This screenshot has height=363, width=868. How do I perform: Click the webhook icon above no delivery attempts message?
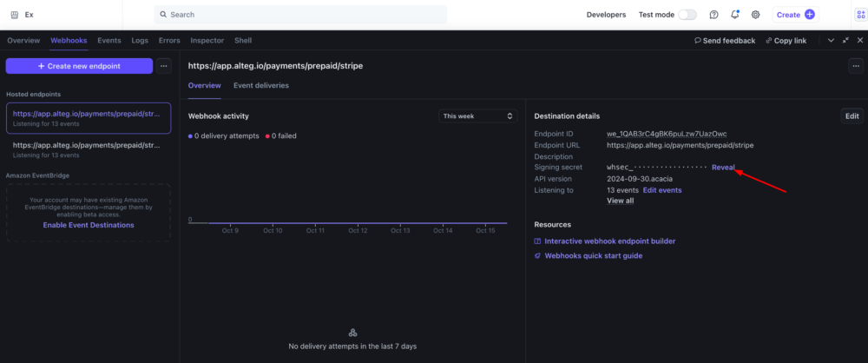(352, 333)
